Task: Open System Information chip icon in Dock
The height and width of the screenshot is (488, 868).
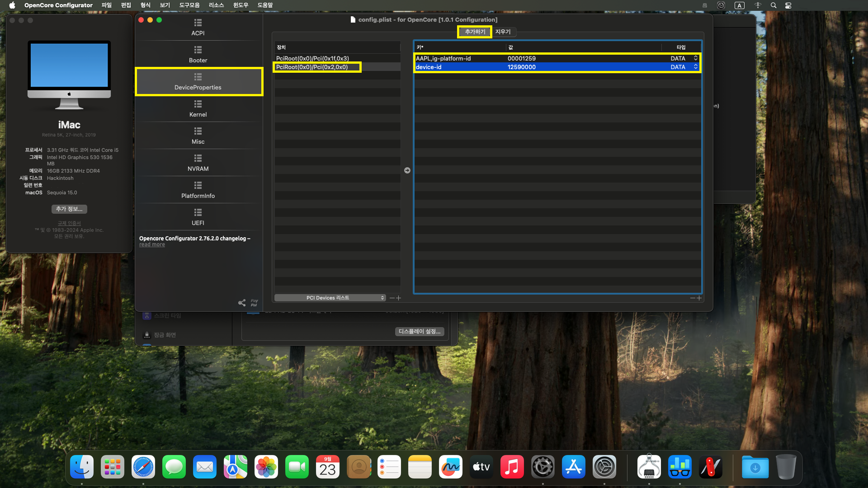Action: 649,467
